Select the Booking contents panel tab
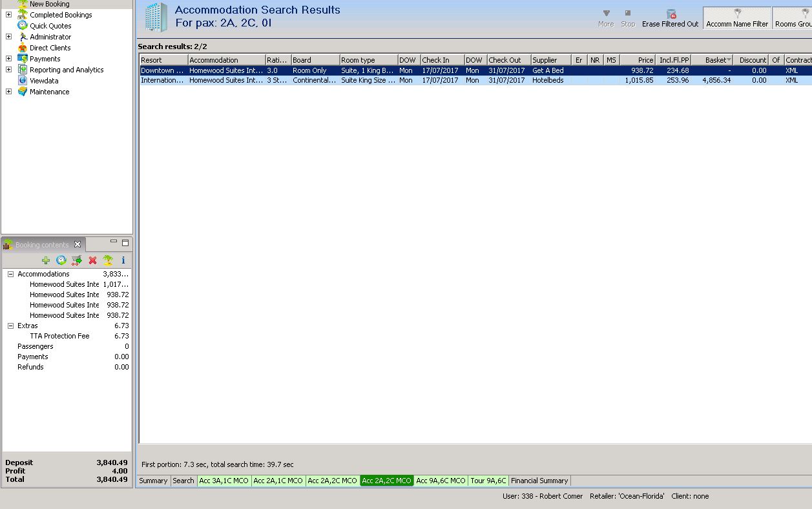The image size is (812, 509). coord(42,244)
